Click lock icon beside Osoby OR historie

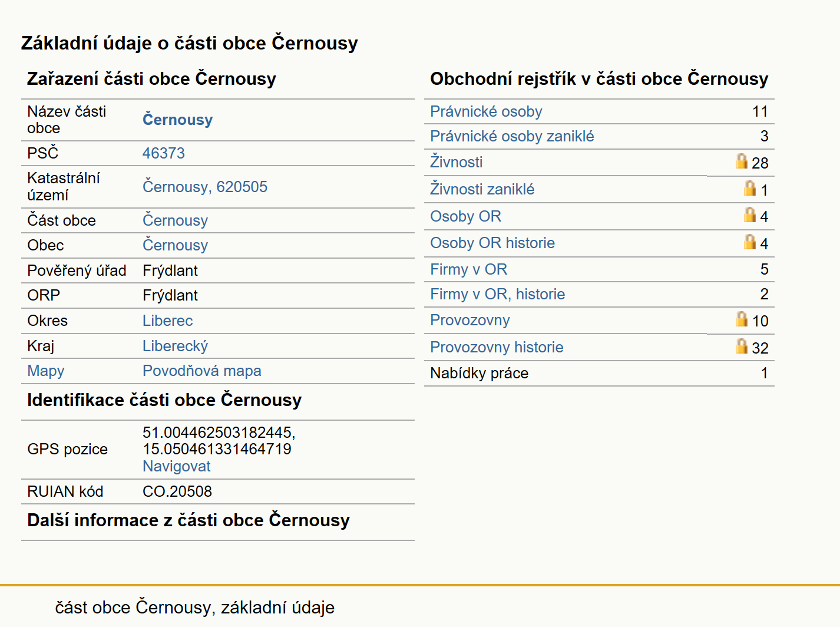(x=750, y=242)
